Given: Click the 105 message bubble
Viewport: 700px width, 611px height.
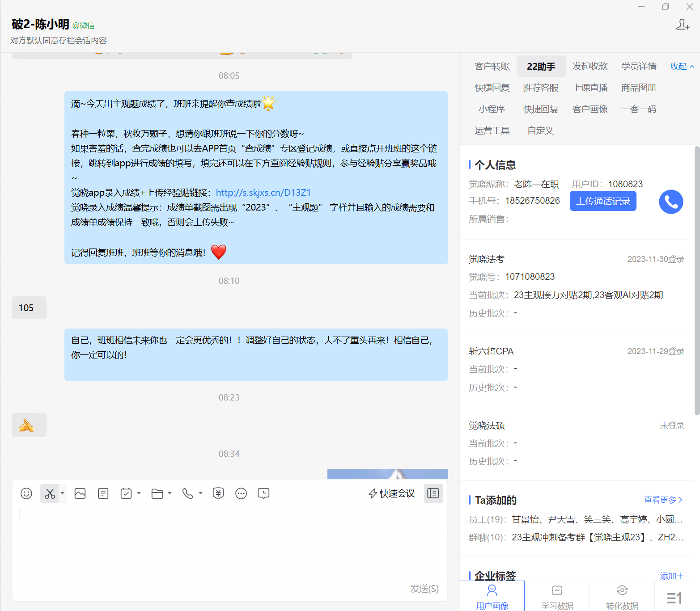Looking at the screenshot, I should pyautogui.click(x=29, y=308).
